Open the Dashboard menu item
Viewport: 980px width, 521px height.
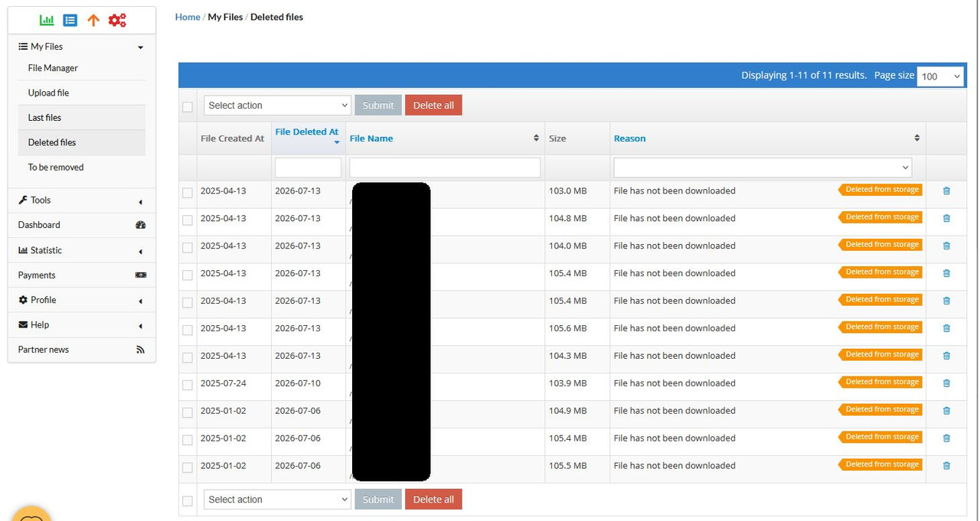82,225
